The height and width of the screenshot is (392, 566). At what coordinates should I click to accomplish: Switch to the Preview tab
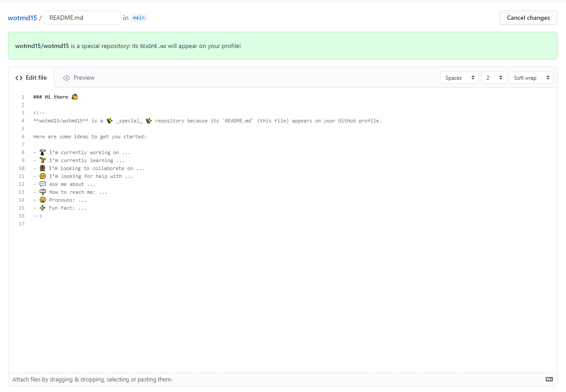[84, 78]
